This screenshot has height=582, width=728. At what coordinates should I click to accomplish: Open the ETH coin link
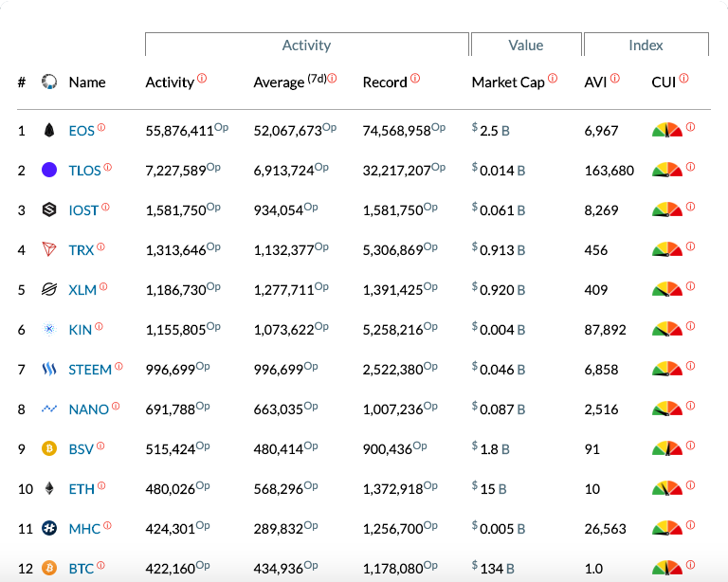pos(82,489)
